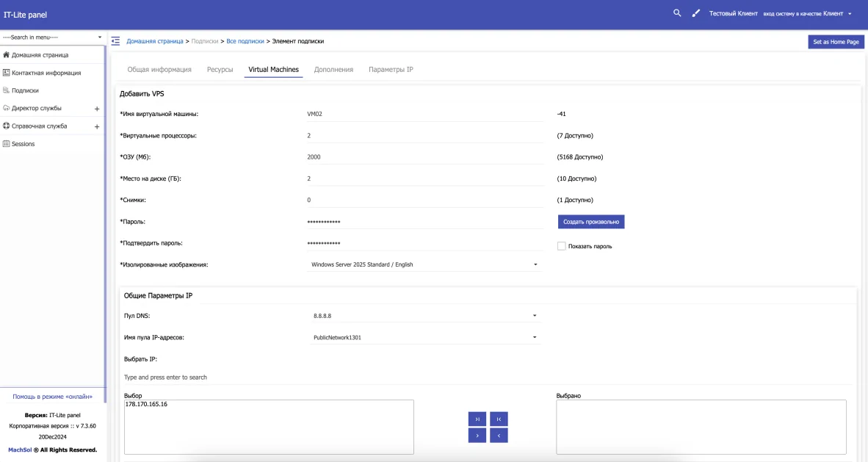Open the Имя пула IP-адресов dropdown
This screenshot has height=462, width=868.
(x=425, y=337)
